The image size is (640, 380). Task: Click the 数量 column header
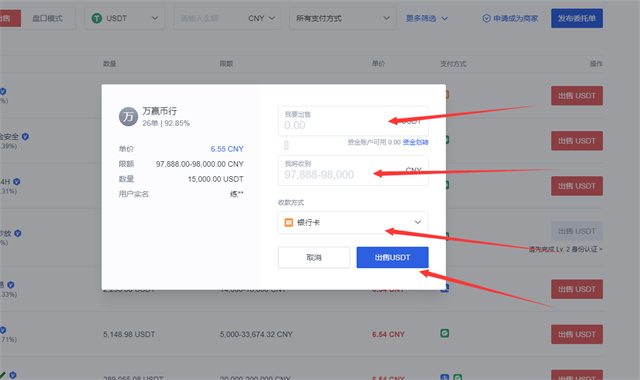110,64
